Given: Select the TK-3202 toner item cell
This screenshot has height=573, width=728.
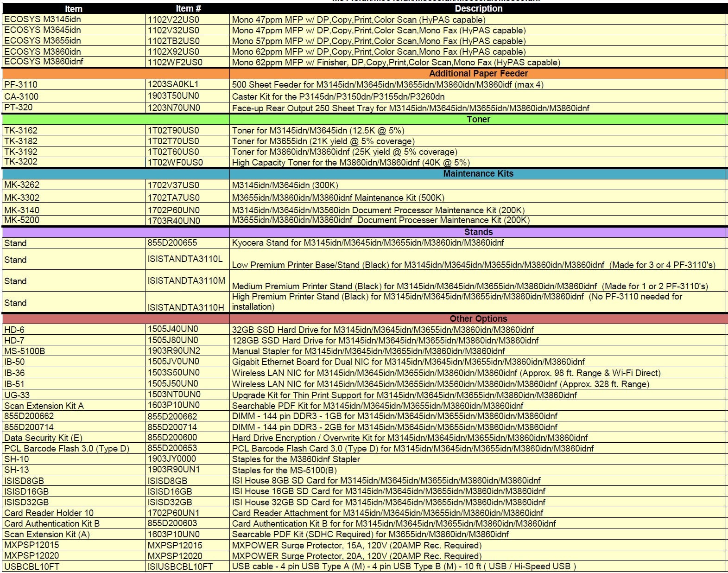Looking at the screenshot, I should (x=21, y=162).
